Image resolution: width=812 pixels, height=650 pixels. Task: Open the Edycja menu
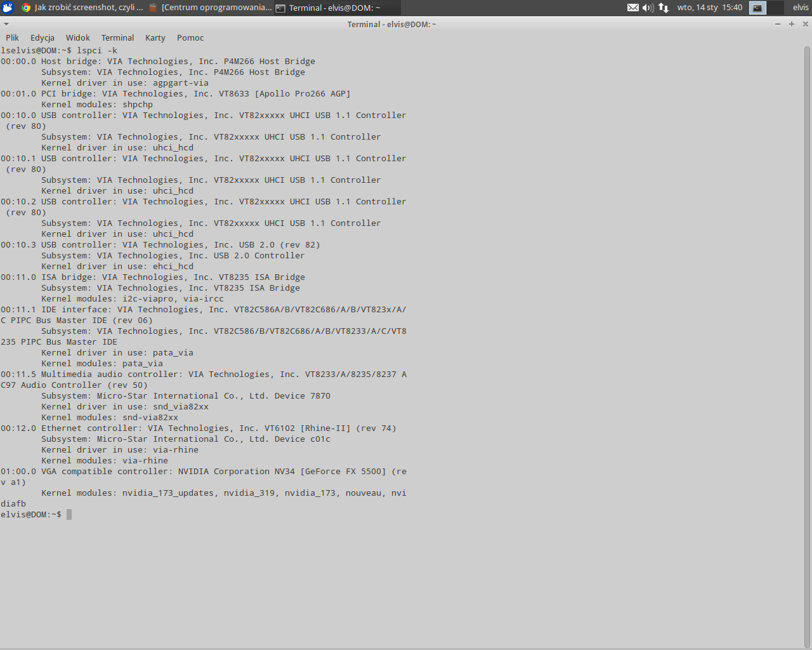(x=43, y=37)
